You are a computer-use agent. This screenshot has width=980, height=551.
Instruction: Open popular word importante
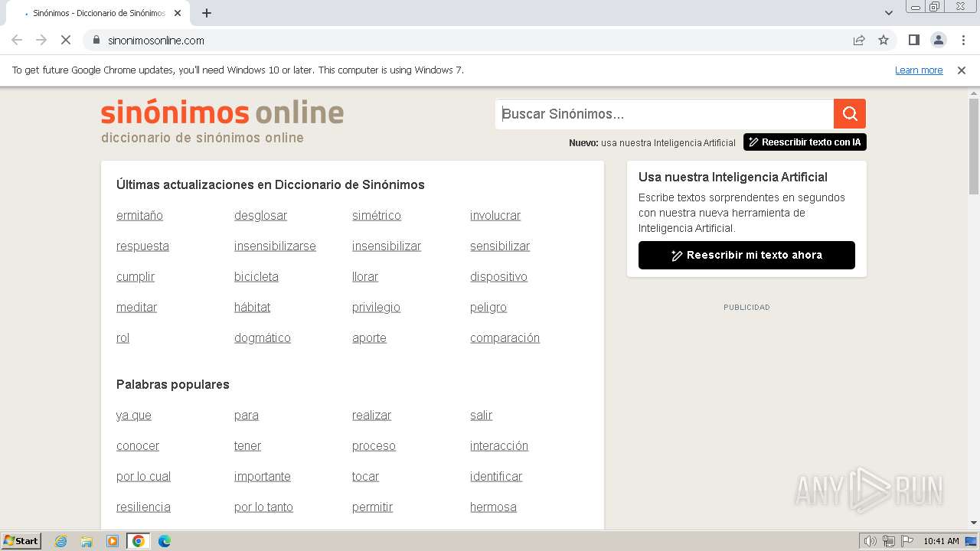[263, 477]
